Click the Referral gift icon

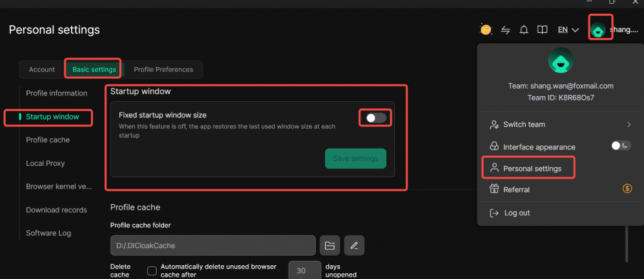tap(494, 189)
